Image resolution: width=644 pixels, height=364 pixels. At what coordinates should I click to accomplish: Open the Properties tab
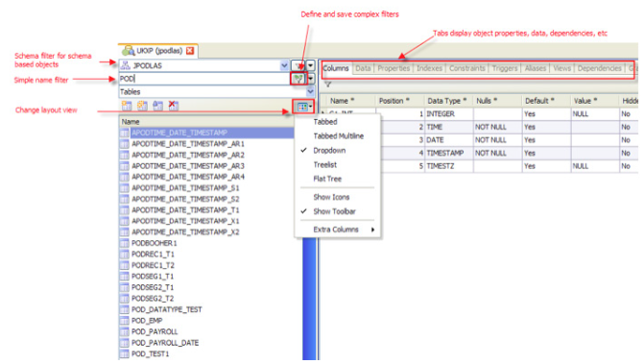[394, 68]
